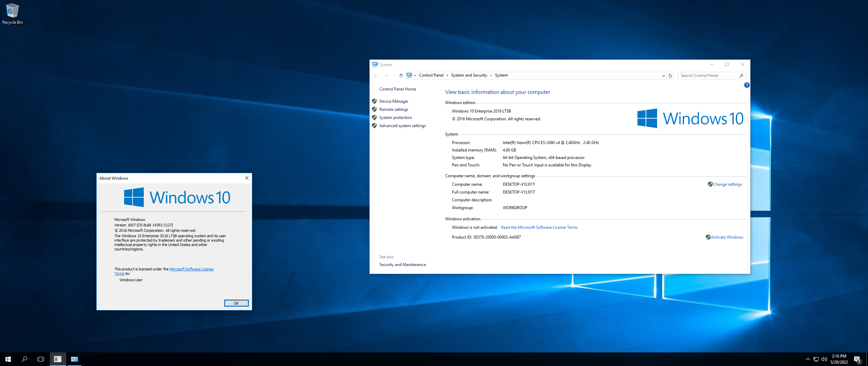Read the Microsoft Software License Terms

click(539, 227)
